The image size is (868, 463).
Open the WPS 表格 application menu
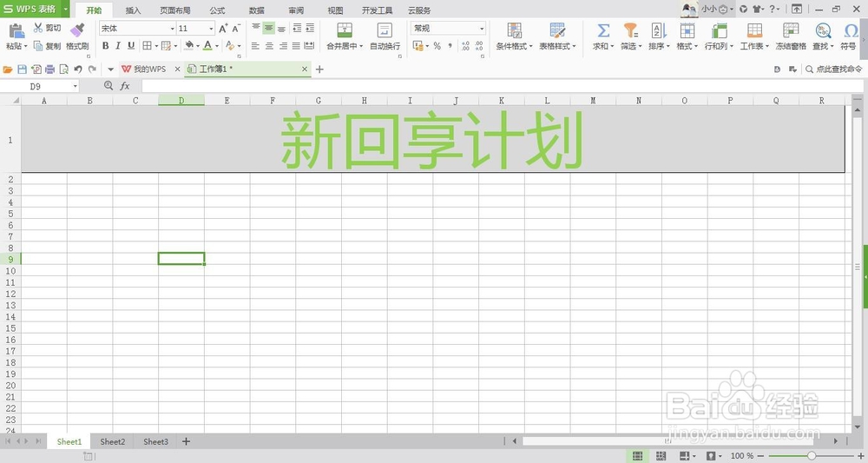click(35, 9)
